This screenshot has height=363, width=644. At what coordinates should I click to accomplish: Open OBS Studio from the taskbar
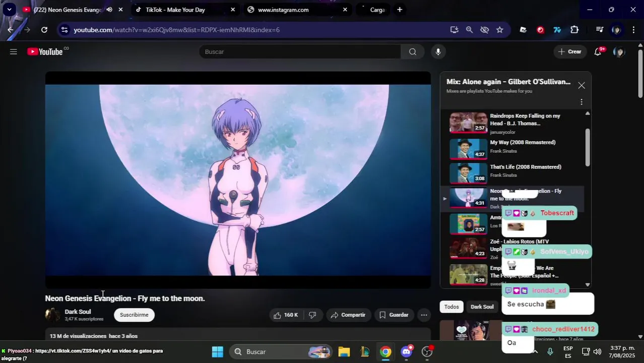pyautogui.click(x=427, y=351)
